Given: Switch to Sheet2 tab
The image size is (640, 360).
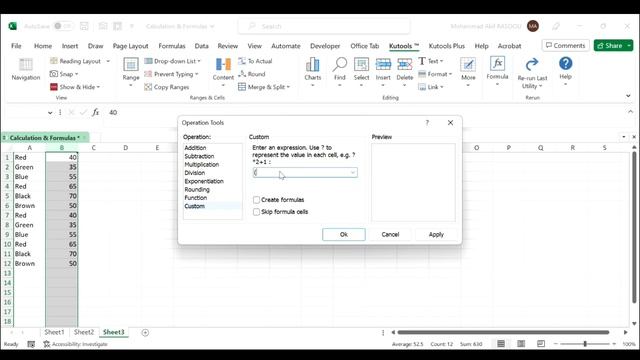Looking at the screenshot, I should [84, 332].
